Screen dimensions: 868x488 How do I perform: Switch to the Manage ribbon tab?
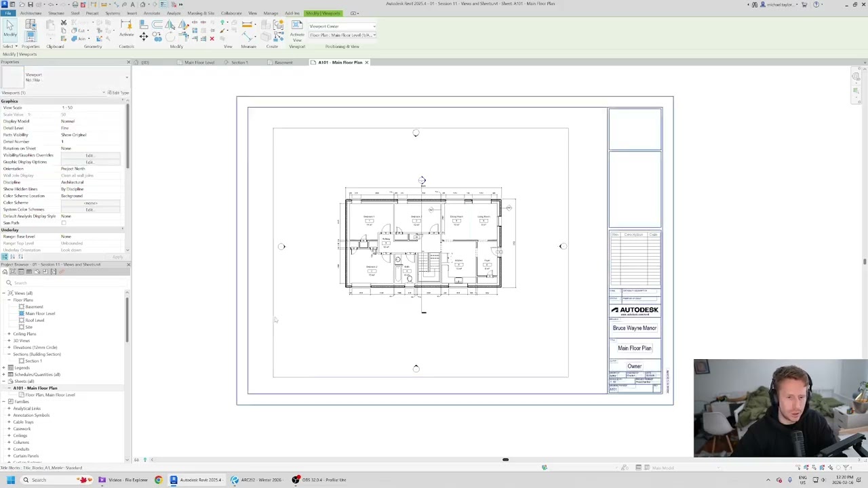(271, 14)
